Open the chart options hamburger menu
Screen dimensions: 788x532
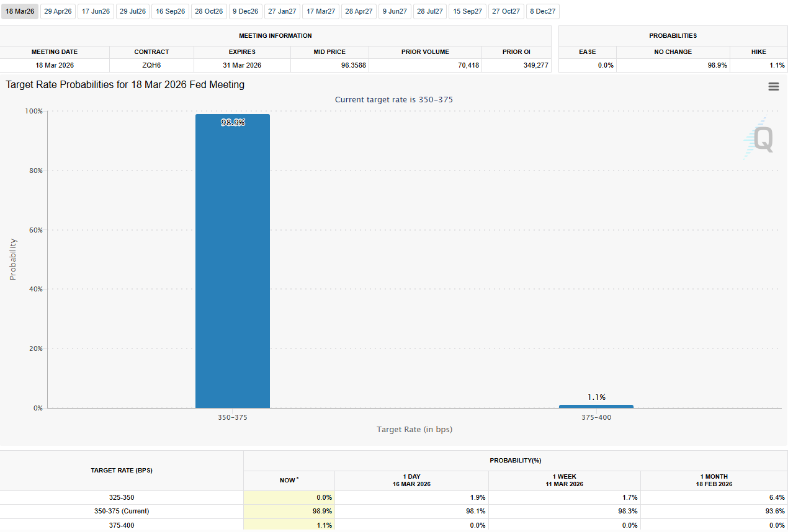(x=773, y=87)
